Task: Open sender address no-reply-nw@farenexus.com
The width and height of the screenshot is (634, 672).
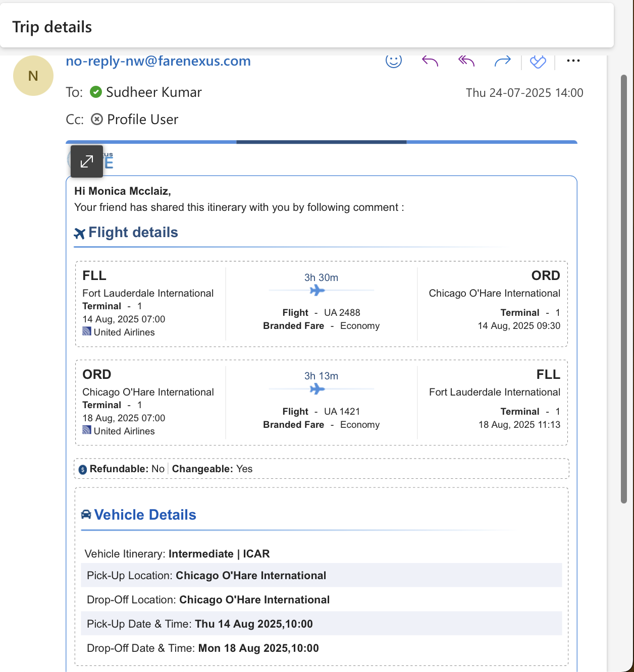Action: [159, 61]
